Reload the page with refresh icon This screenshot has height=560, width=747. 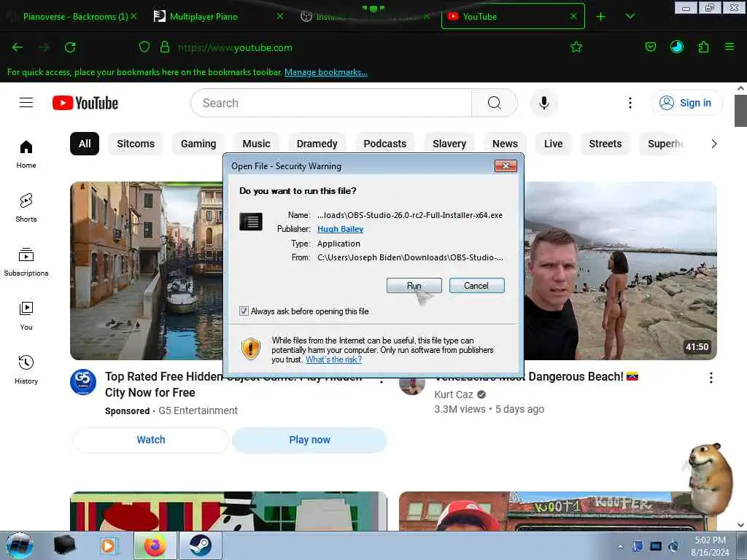pos(70,47)
